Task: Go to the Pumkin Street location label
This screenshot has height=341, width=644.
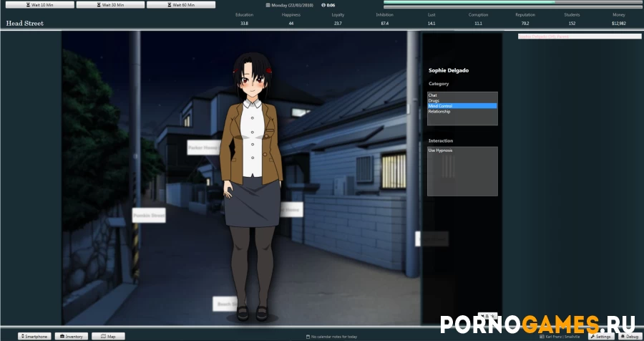Action: tap(149, 215)
